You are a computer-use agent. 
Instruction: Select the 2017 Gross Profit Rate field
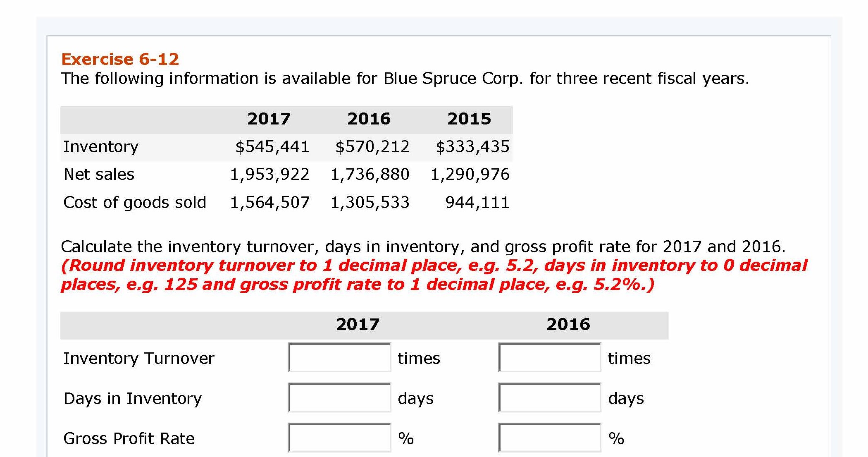tap(339, 438)
